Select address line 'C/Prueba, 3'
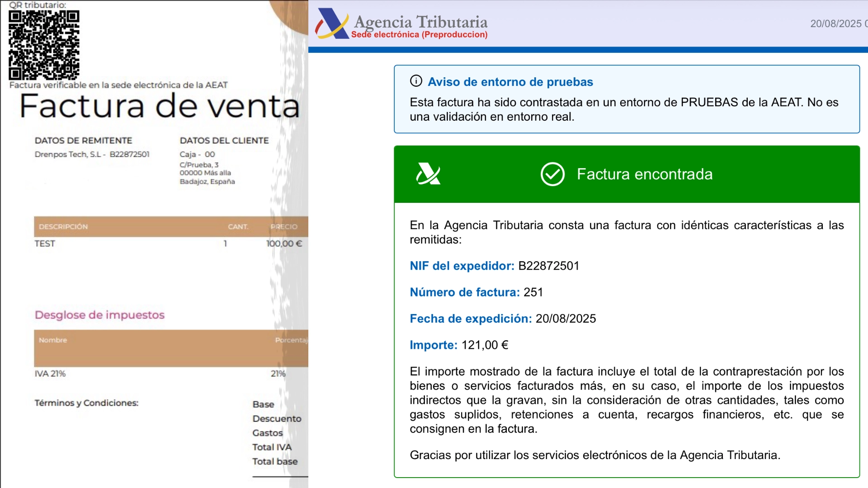868x488 pixels. (x=199, y=165)
